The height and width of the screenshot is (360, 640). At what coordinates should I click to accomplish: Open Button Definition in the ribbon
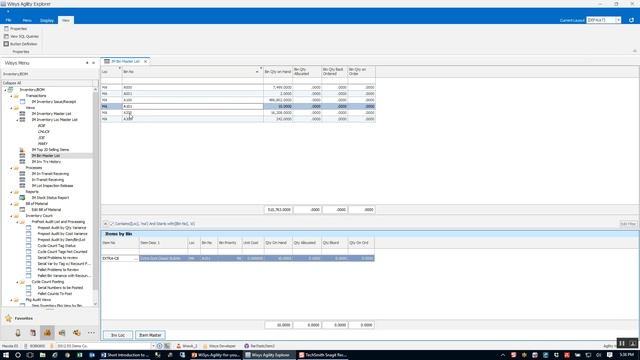(x=20, y=44)
